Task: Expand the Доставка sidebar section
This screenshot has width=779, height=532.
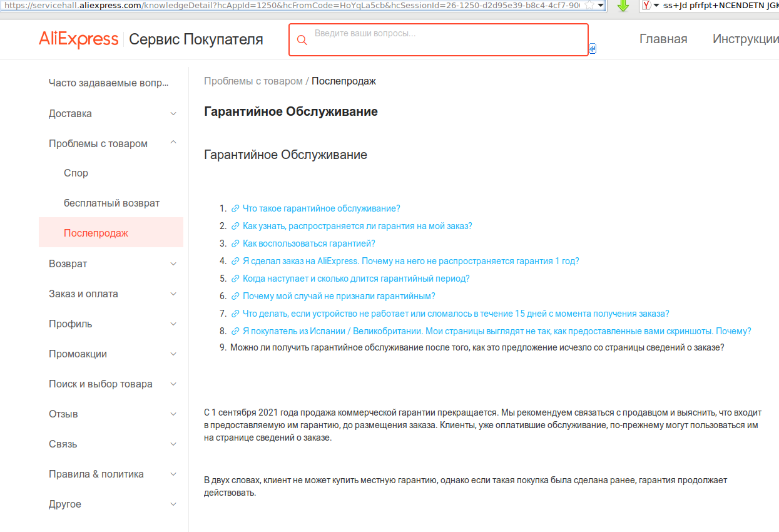Action: click(173, 113)
